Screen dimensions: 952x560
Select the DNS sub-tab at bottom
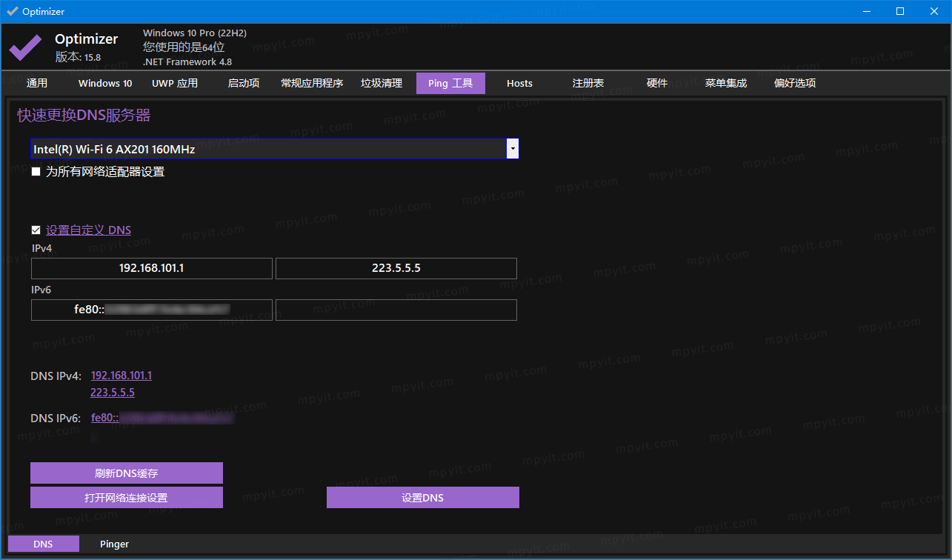click(43, 544)
